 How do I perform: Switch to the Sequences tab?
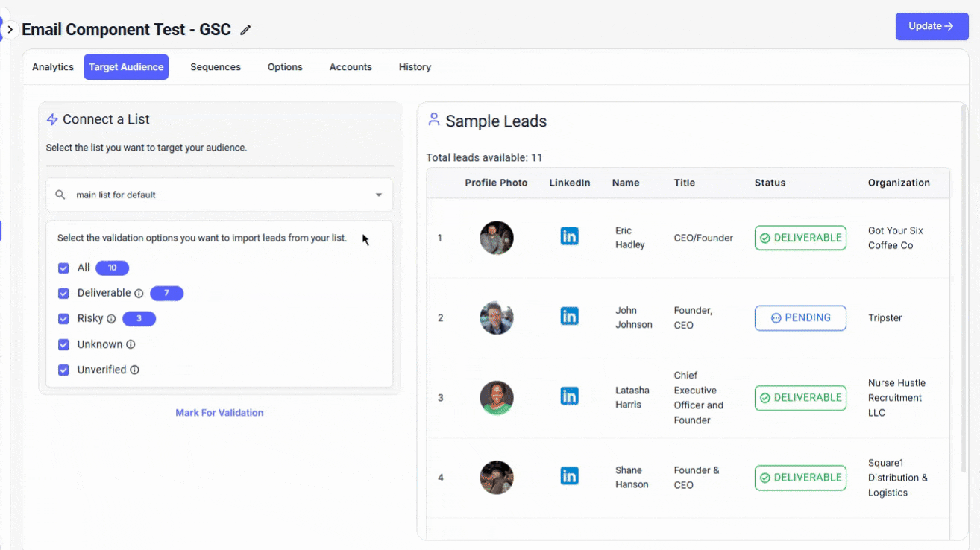216,67
